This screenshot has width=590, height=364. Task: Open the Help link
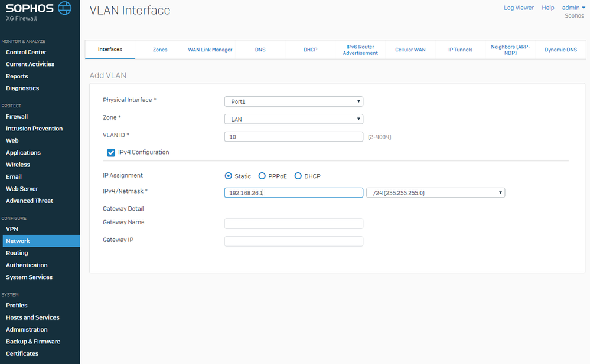548,8
